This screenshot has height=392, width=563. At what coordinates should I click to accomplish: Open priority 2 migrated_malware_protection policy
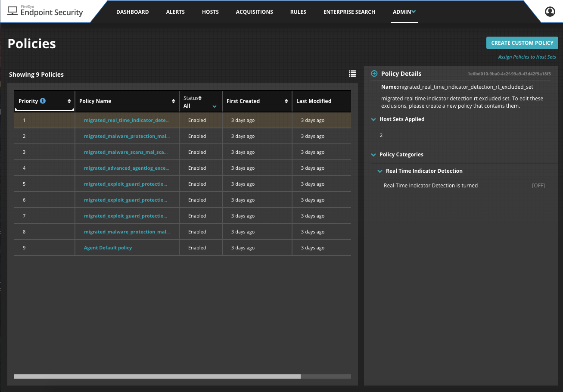tap(127, 136)
